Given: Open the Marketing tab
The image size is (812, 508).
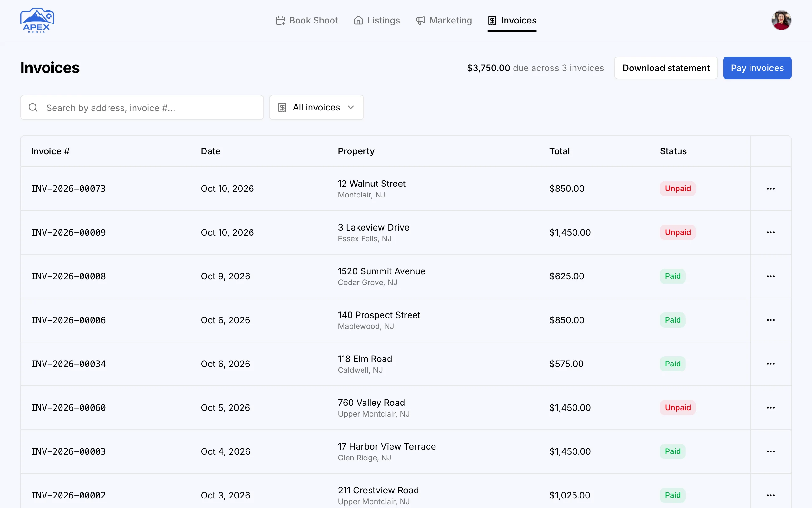Looking at the screenshot, I should [444, 21].
